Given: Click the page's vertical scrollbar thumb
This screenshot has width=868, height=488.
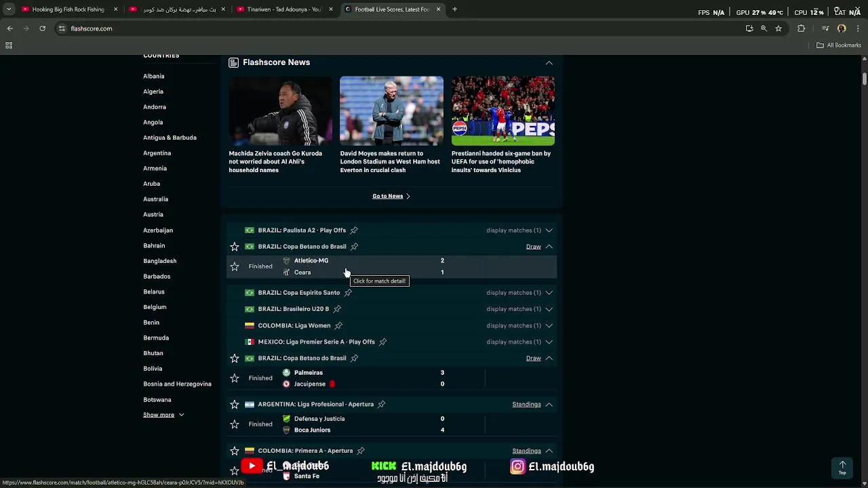Looking at the screenshot, I should (865, 78).
